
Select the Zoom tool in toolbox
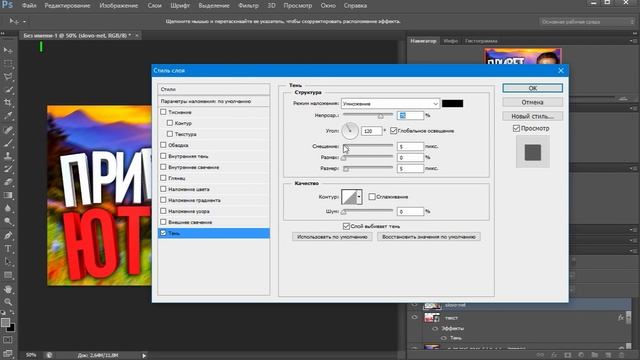point(8,302)
